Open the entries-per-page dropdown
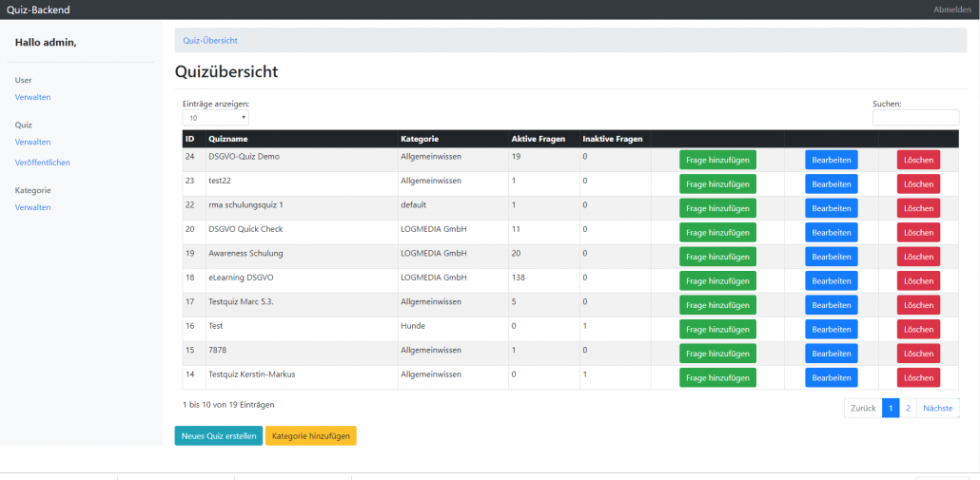This screenshot has width=980, height=480. [216, 118]
